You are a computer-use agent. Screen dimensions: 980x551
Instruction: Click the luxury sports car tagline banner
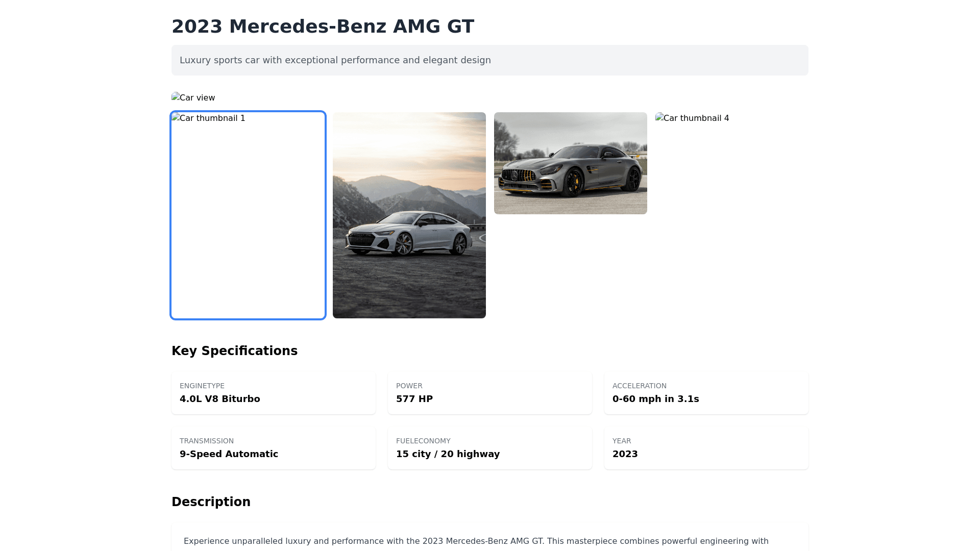pos(489,60)
